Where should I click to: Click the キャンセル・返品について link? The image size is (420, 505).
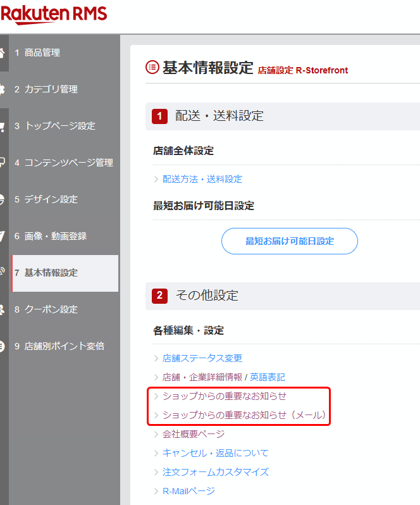coord(215,453)
